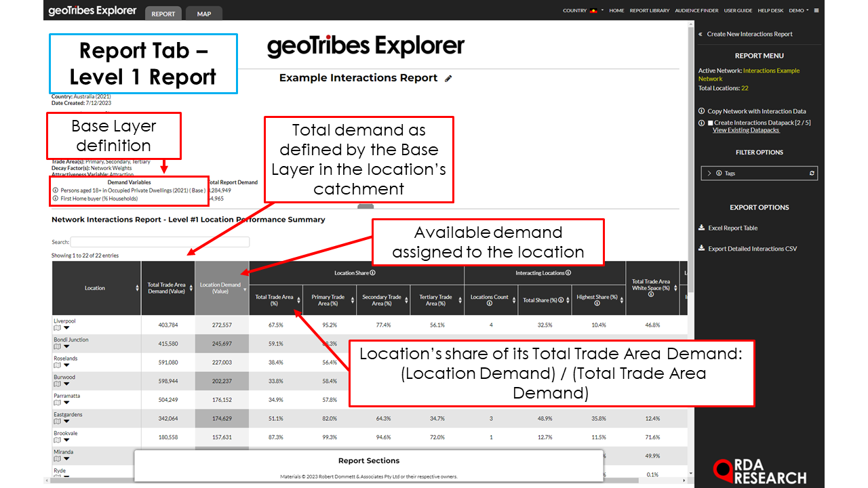Click Total Trade Area White Space info icon
The height and width of the screenshot is (488, 868).
651,295
